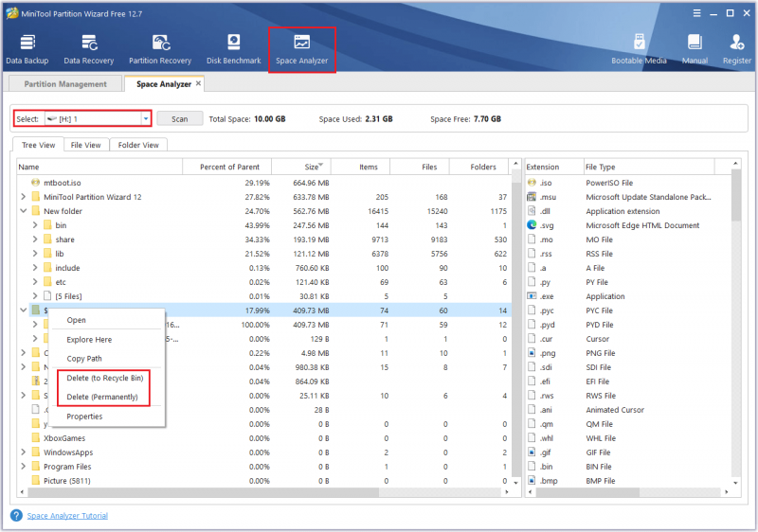This screenshot has height=532, width=758.
Task: Click the Scan button
Action: [x=179, y=118]
